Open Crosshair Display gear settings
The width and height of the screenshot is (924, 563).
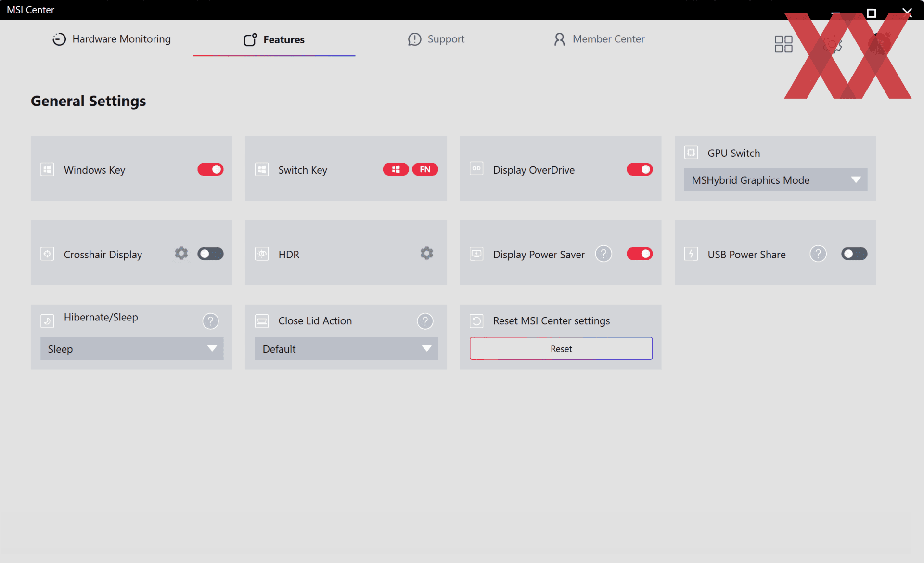click(x=181, y=253)
